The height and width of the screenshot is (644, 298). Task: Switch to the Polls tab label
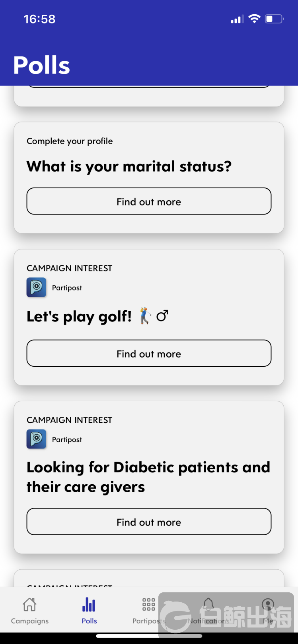coord(89,621)
